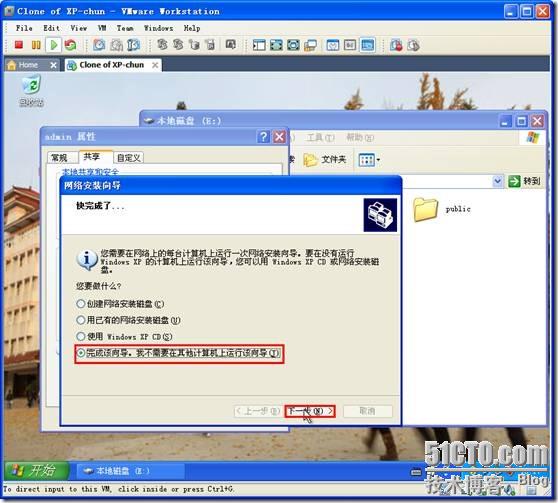Select the finish wizard only option
Image resolution: width=558 pixels, height=503 pixels.
point(179,353)
